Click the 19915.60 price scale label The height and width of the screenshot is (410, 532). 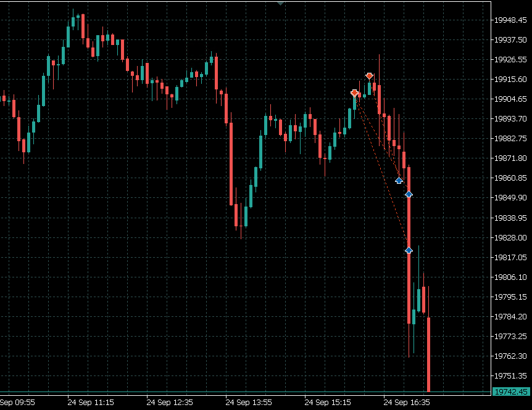(x=510, y=79)
